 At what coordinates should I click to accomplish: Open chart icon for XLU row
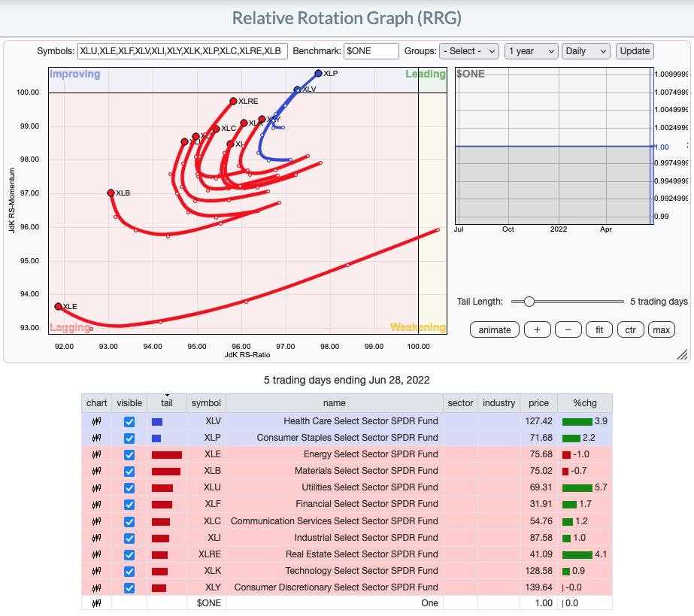point(96,487)
